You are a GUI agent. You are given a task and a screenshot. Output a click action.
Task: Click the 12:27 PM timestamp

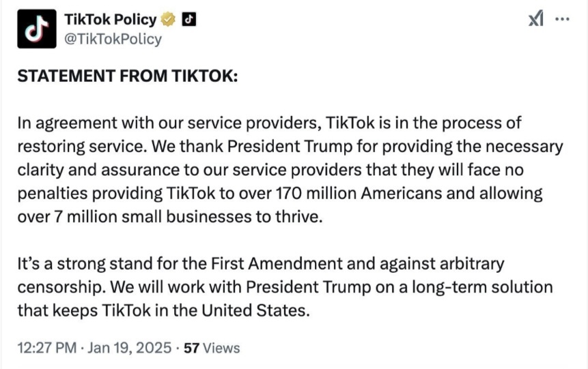pyautogui.click(x=46, y=348)
